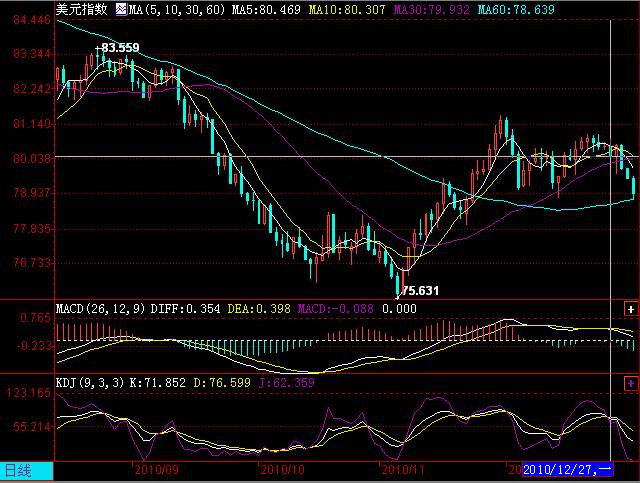The width and height of the screenshot is (640, 483).
Task: Click the 82.242 price axis label
Action: pyautogui.click(x=32, y=89)
